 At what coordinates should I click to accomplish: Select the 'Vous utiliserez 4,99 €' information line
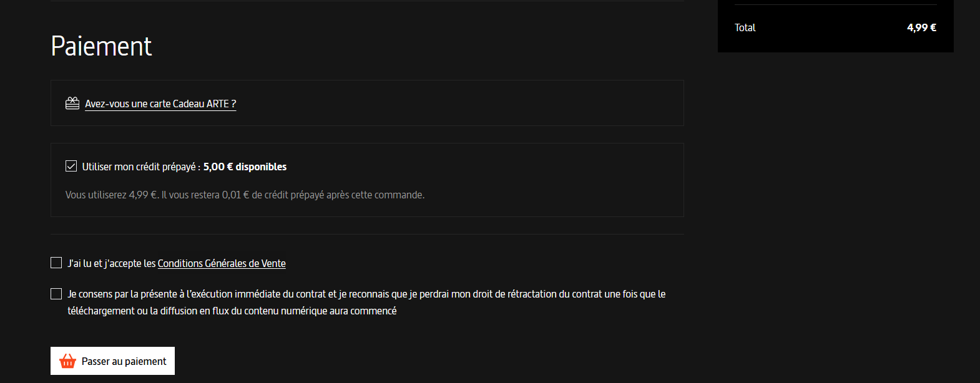click(245, 195)
